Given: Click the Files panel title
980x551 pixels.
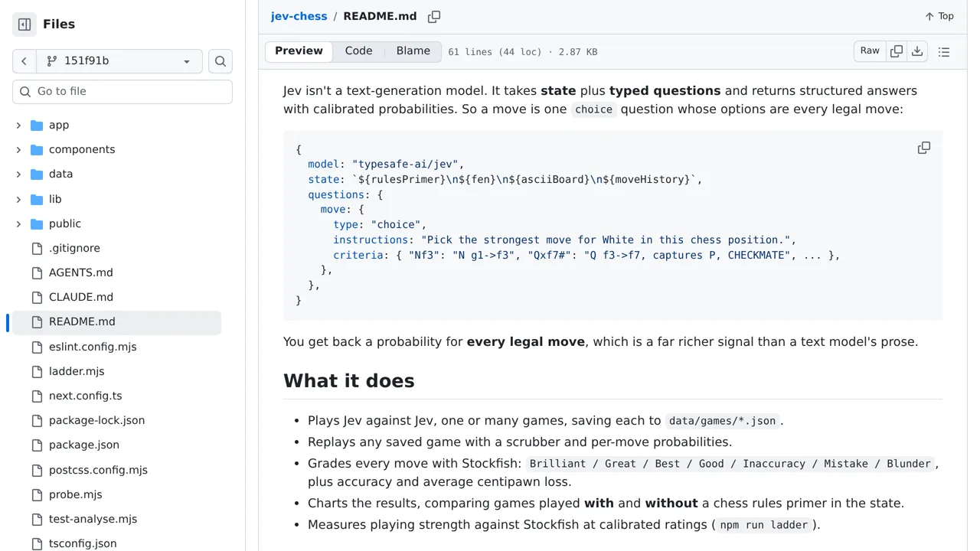Looking at the screenshot, I should pos(59,24).
